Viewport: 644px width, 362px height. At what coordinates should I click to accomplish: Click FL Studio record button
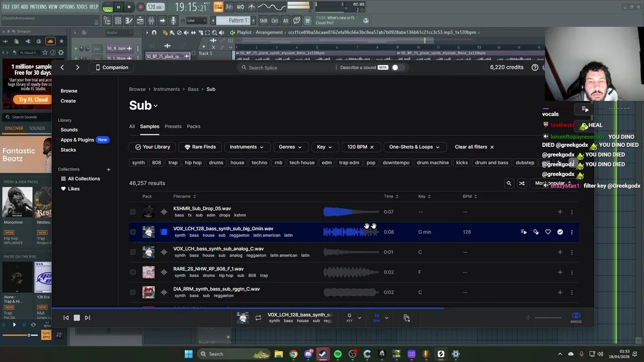(140, 7)
